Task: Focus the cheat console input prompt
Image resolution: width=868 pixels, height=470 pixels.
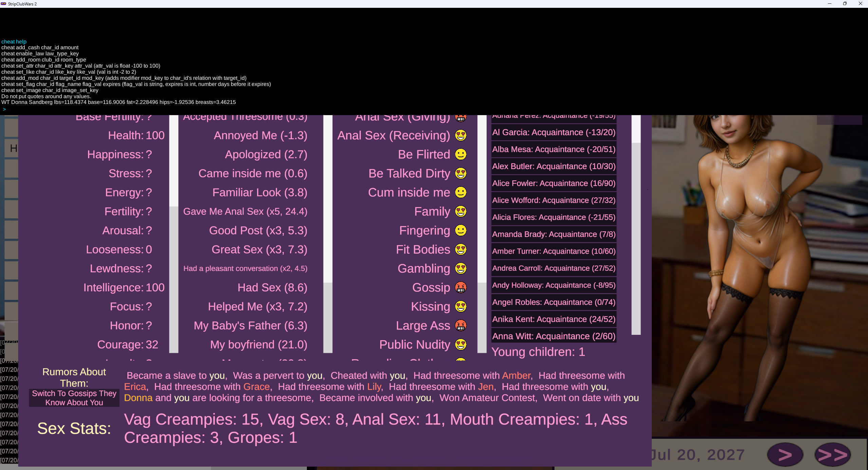Action: [136, 109]
